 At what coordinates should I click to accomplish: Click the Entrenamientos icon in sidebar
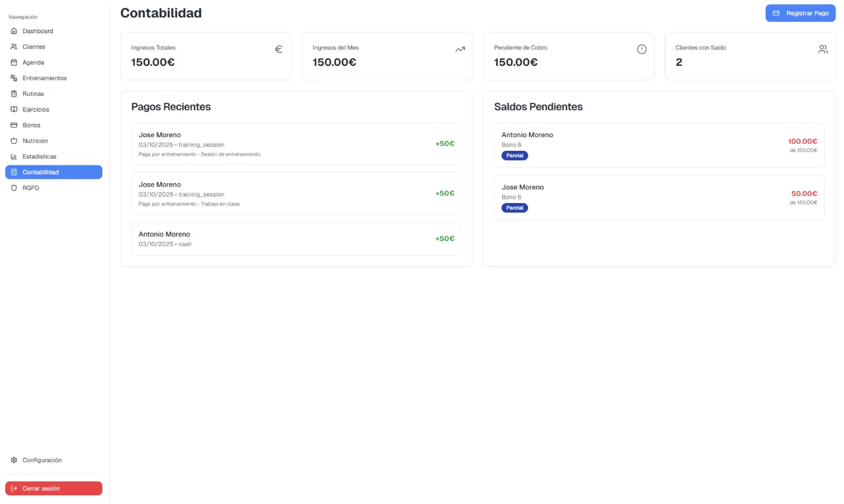click(14, 78)
